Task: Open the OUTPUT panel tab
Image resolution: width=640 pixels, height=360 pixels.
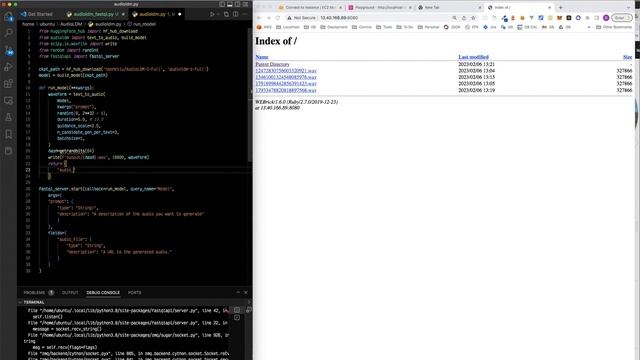Action: (x=70, y=293)
